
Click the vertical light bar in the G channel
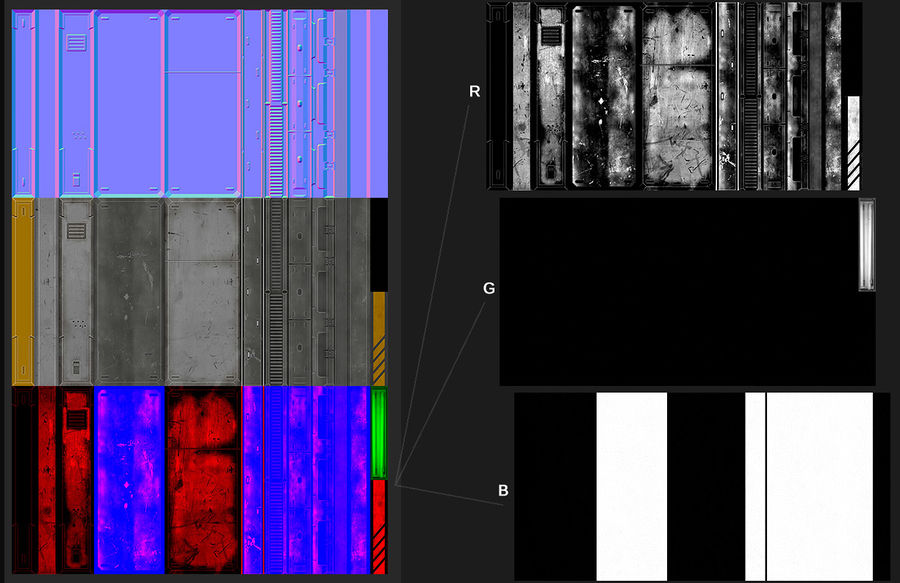(x=866, y=245)
